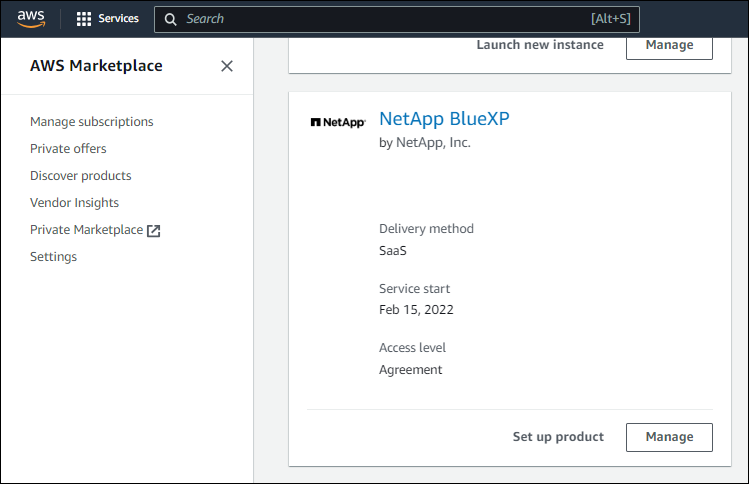The width and height of the screenshot is (749, 484).
Task: Go to Manage subscriptions
Action: point(92,122)
